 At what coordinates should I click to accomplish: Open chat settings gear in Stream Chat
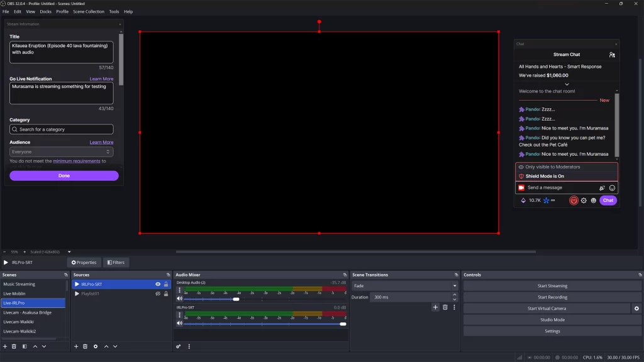584,200
